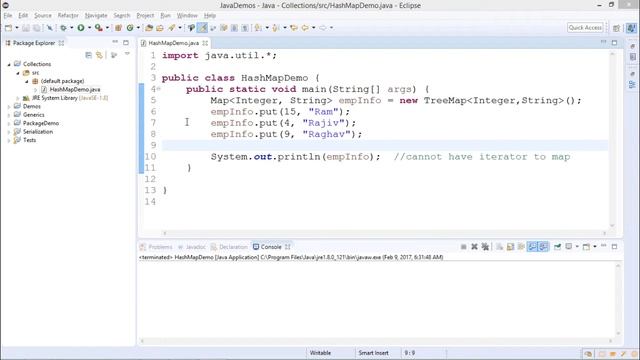Click Remove All Terminated Launches double-X icon

click(x=485, y=247)
